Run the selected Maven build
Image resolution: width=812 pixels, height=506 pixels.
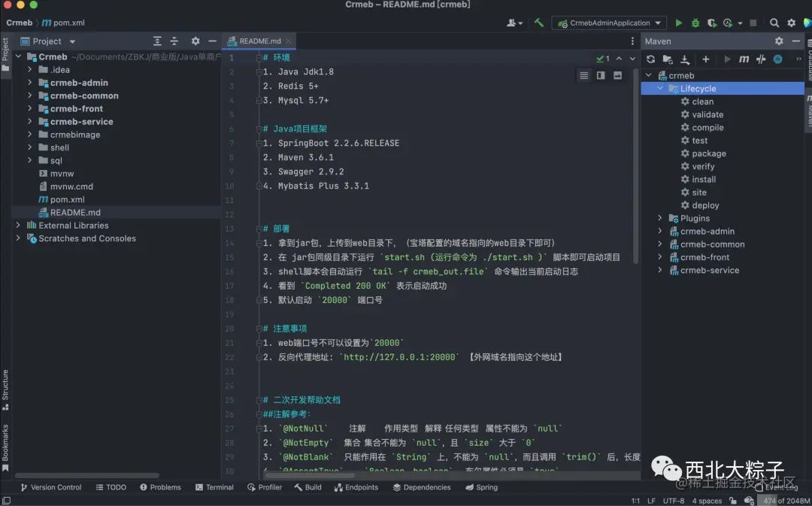click(x=727, y=59)
